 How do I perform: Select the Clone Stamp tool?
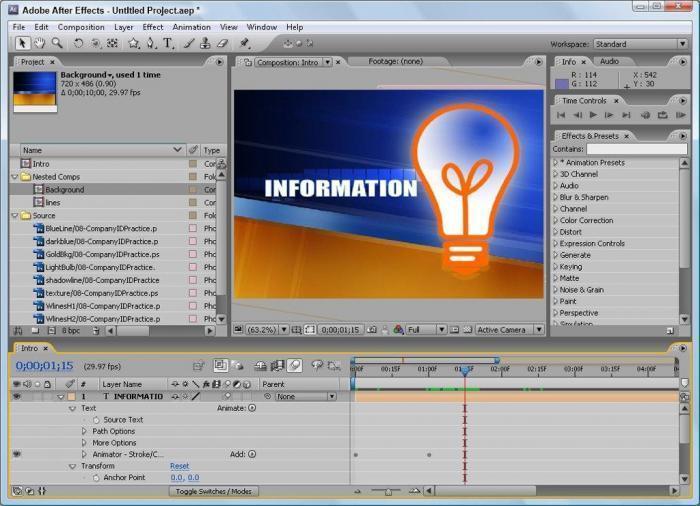205,43
